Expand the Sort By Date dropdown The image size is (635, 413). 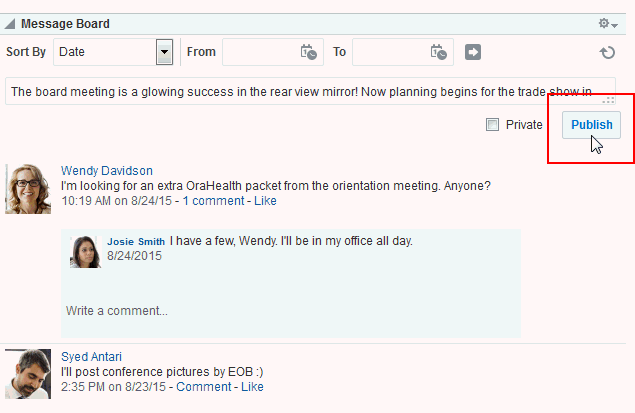[x=164, y=52]
